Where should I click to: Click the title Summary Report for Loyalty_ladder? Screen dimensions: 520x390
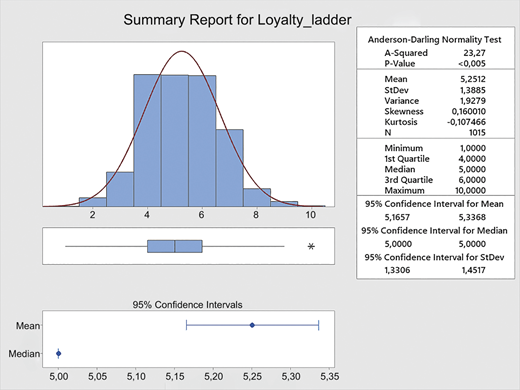(237, 20)
